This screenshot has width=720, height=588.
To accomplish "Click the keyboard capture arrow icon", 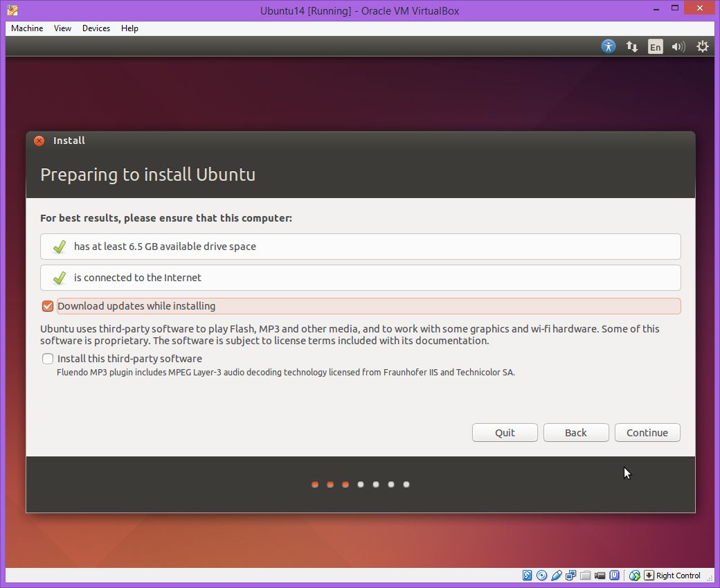I will (x=649, y=575).
